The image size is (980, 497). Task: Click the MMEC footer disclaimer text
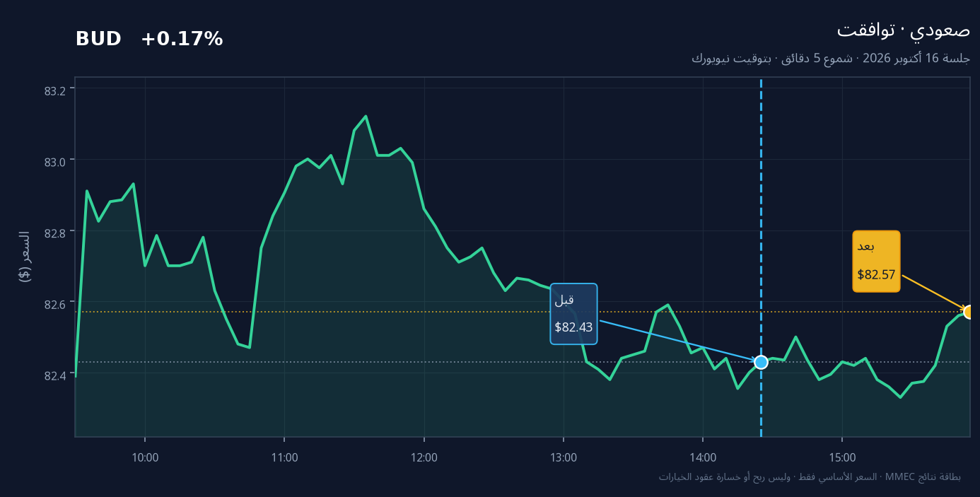point(810,477)
